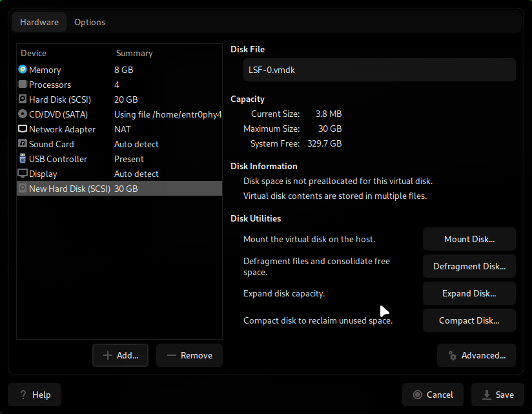This screenshot has height=414, width=532.
Task: Click the New Hard Disk icon
Action: coord(23,189)
